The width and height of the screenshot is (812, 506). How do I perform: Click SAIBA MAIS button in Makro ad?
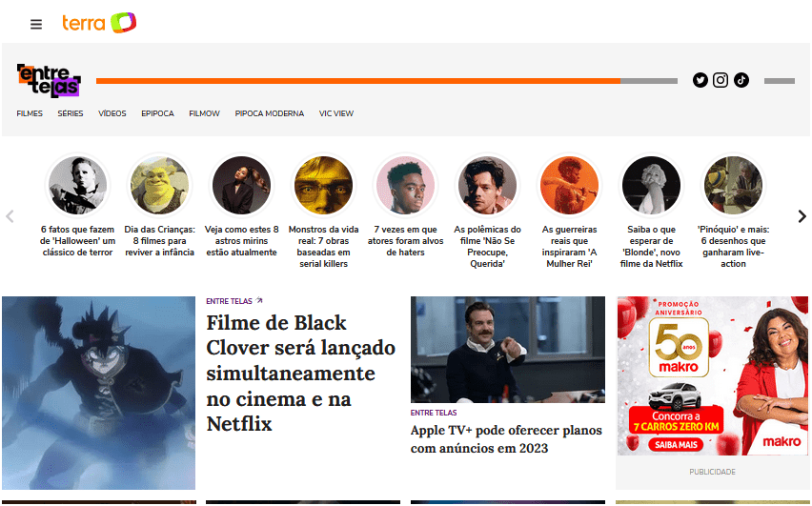[x=676, y=444]
